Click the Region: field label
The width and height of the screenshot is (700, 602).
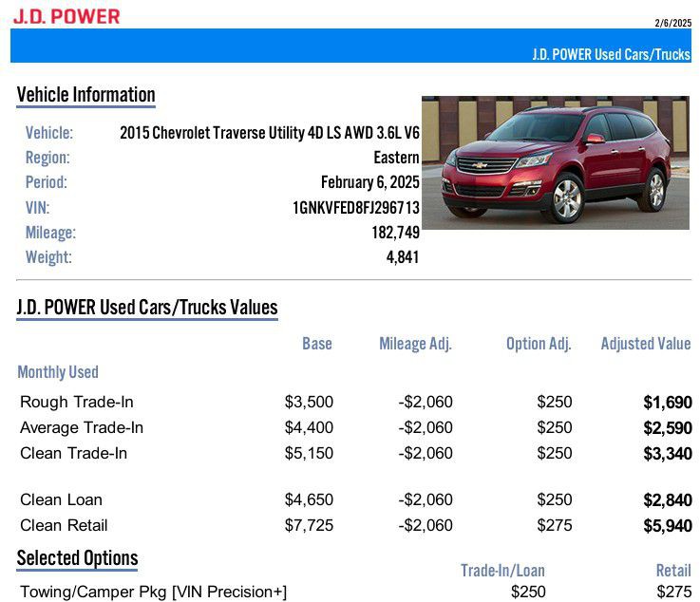click(x=47, y=158)
